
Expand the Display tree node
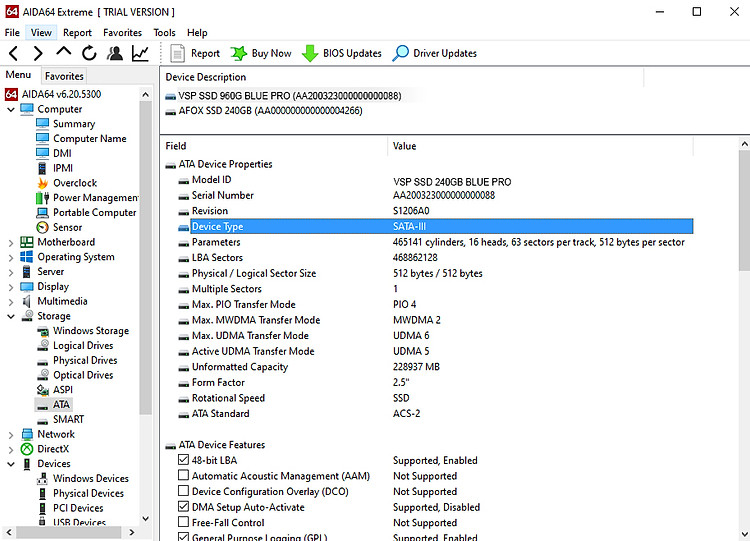[11, 287]
